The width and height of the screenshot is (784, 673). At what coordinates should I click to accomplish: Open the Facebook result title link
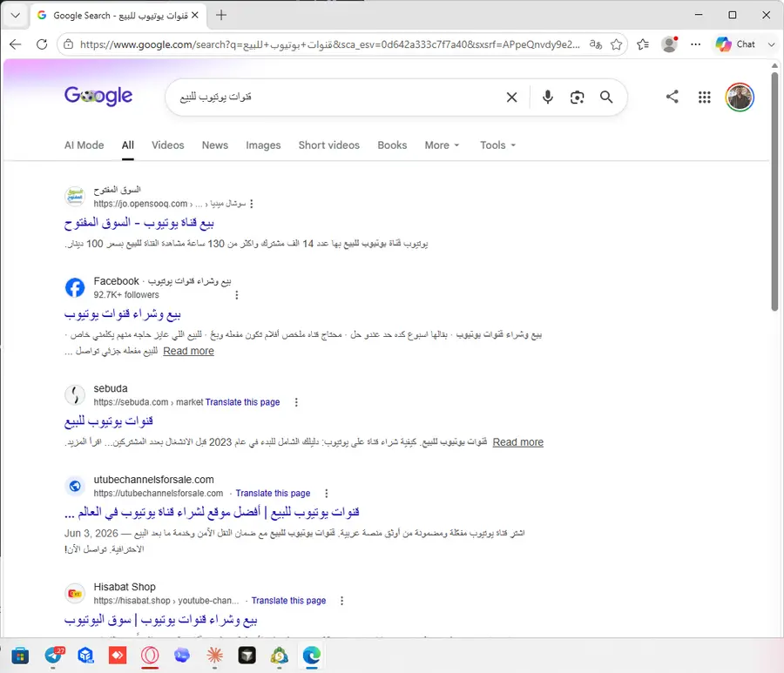123,314
